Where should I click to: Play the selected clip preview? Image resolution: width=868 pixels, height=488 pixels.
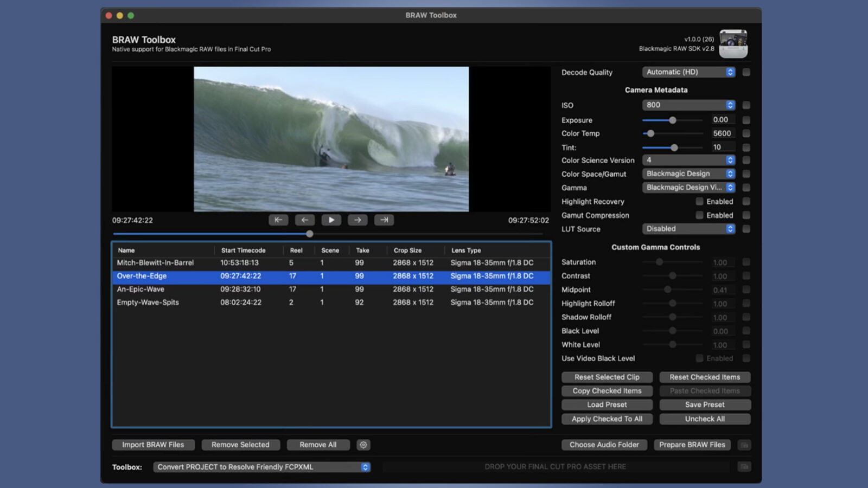(331, 220)
